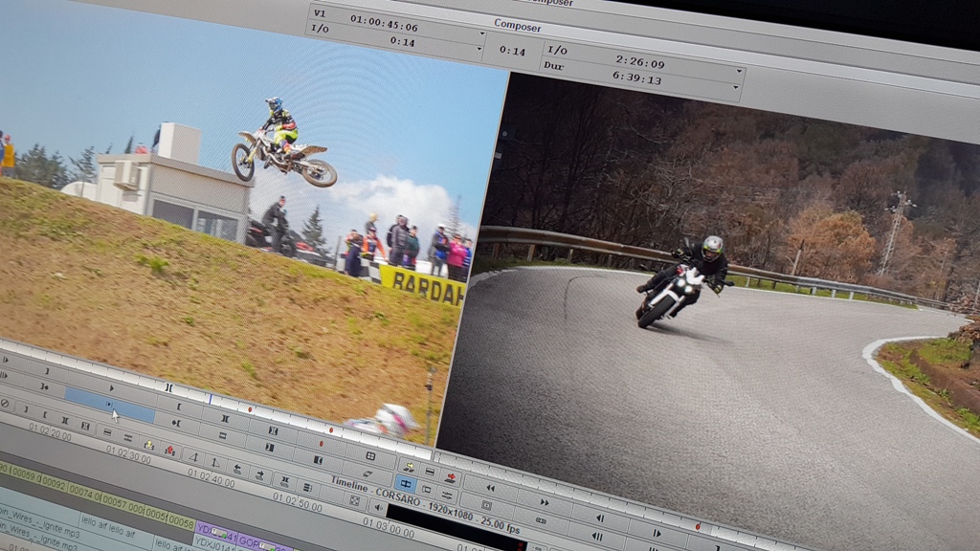Image resolution: width=980 pixels, height=551 pixels.
Task: Click the blue position indicator on the source scrub bar
Action: (211, 399)
